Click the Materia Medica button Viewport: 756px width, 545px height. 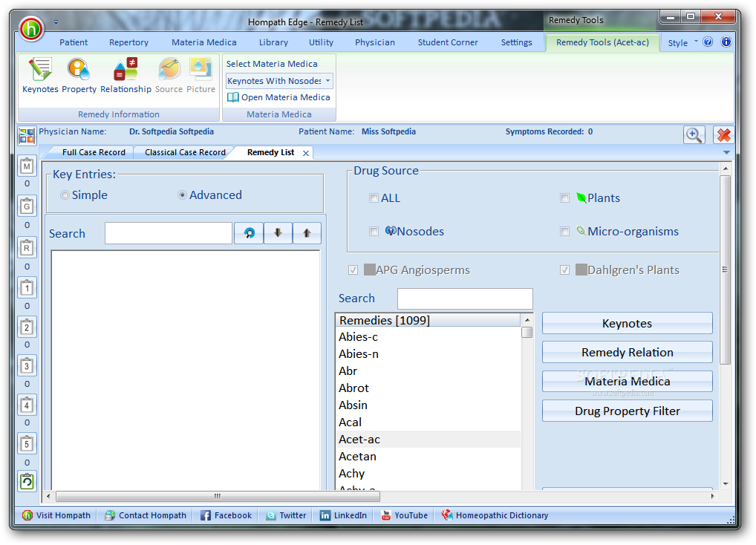tap(627, 381)
